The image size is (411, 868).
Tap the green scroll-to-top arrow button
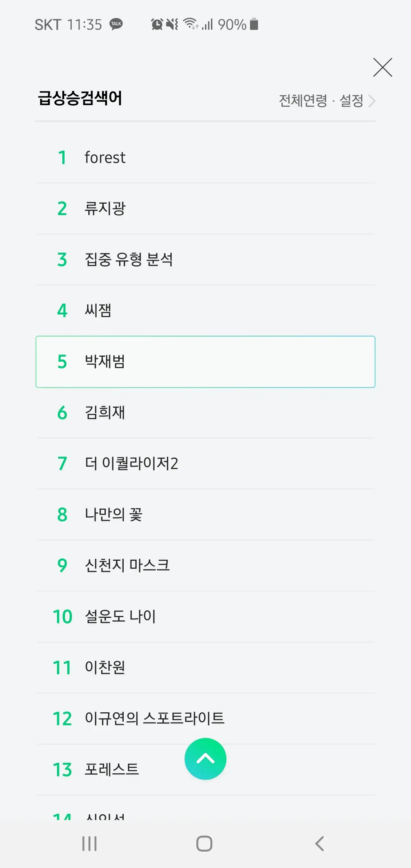205,758
